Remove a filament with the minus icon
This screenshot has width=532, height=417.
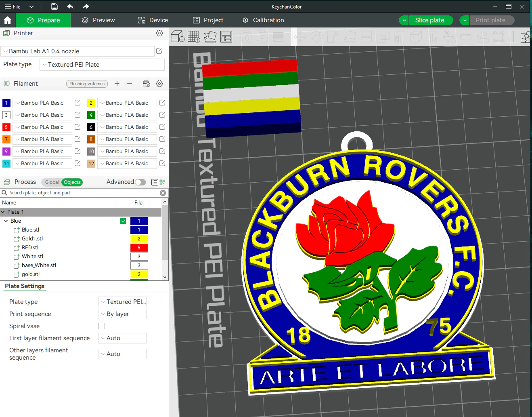tap(130, 84)
